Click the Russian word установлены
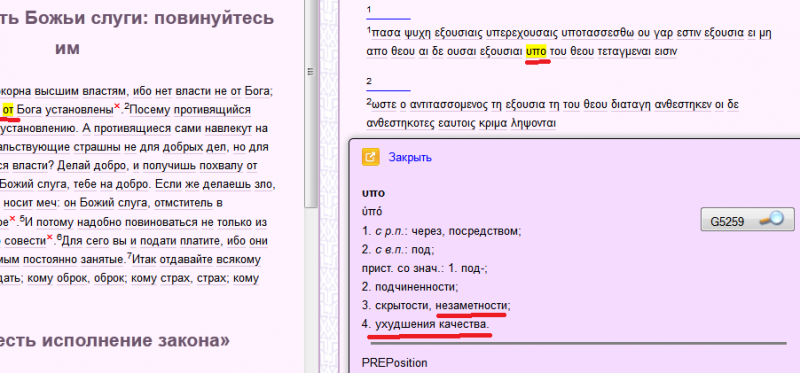 [x=78, y=109]
